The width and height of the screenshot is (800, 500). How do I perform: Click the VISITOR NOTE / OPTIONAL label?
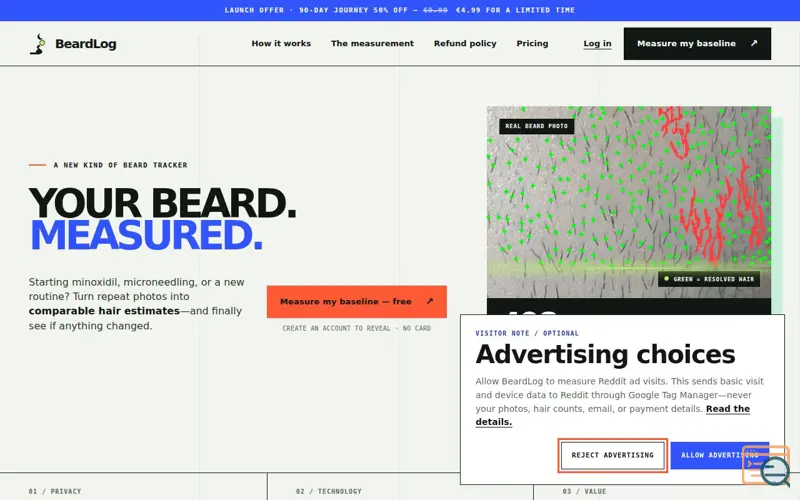[527, 333]
